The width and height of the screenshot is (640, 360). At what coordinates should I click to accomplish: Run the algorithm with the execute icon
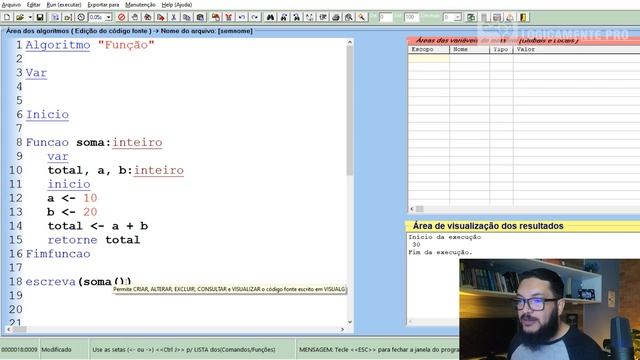(55, 17)
